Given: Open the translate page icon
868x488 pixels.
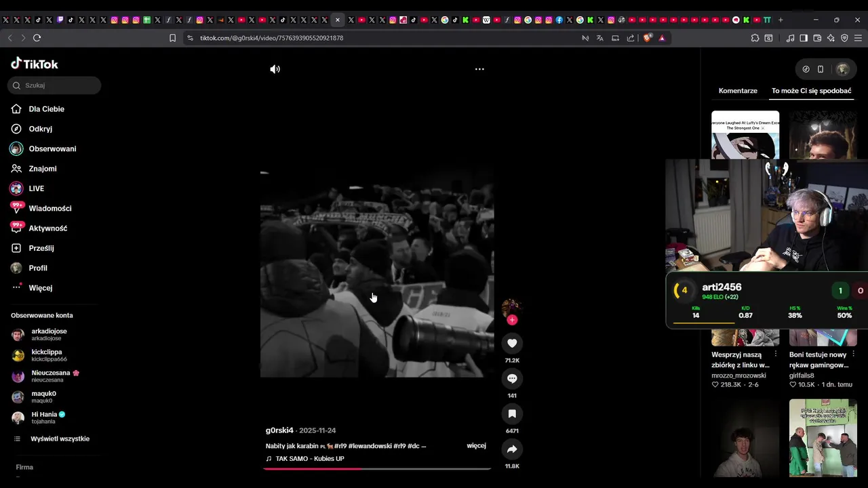Looking at the screenshot, I should coord(599,38).
